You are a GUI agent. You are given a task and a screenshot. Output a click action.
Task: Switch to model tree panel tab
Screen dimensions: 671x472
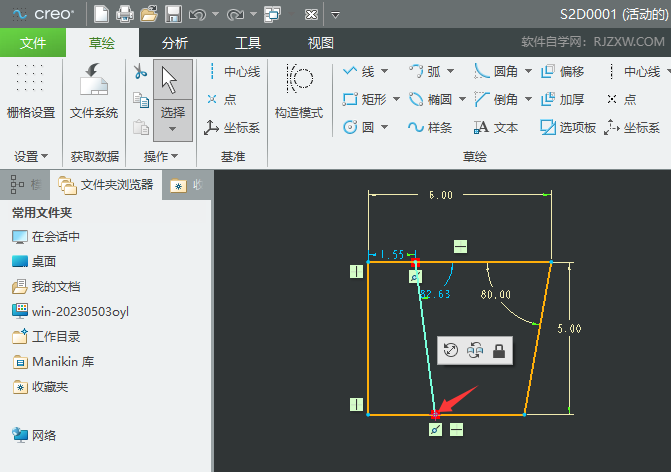tap(25, 185)
